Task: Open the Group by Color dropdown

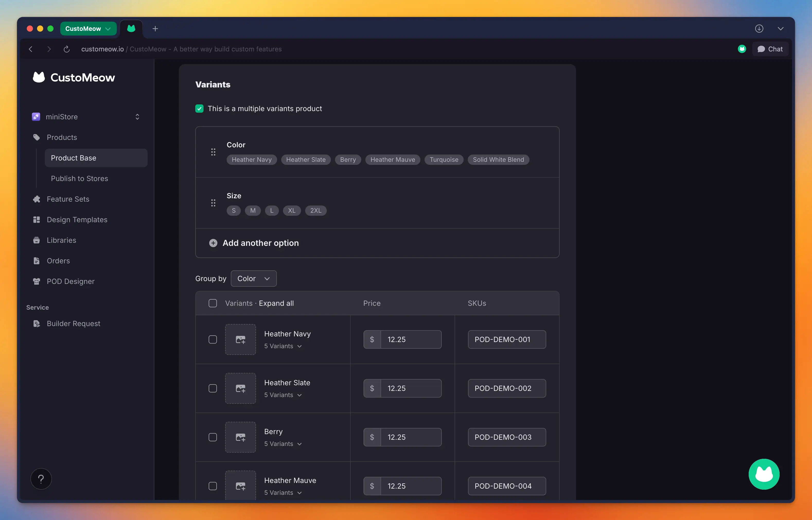Action: tap(253, 279)
